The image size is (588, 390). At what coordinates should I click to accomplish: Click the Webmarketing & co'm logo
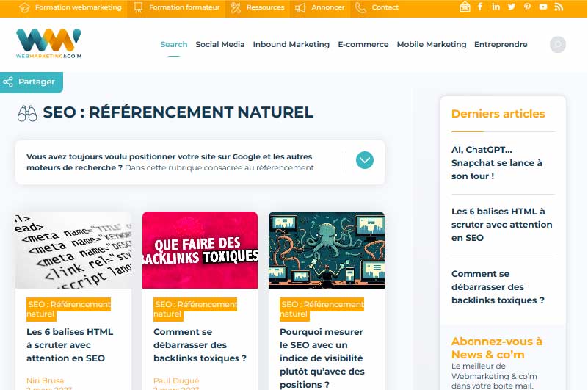coord(48,43)
